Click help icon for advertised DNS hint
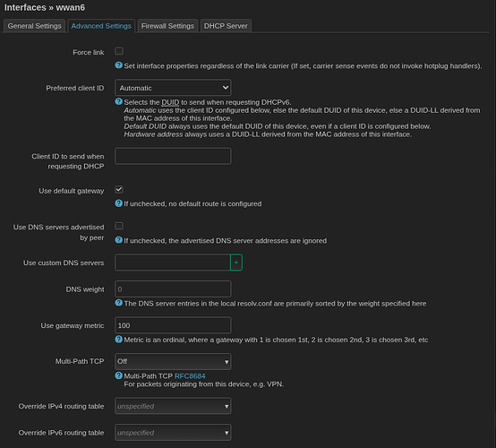This screenshot has height=448, width=496. (x=118, y=240)
